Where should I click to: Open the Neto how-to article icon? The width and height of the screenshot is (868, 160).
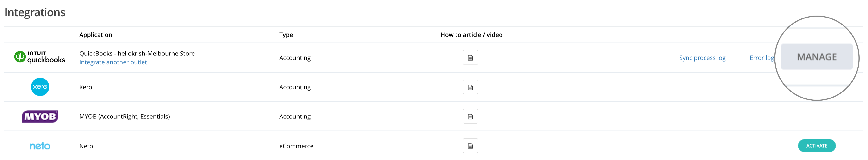[470, 146]
